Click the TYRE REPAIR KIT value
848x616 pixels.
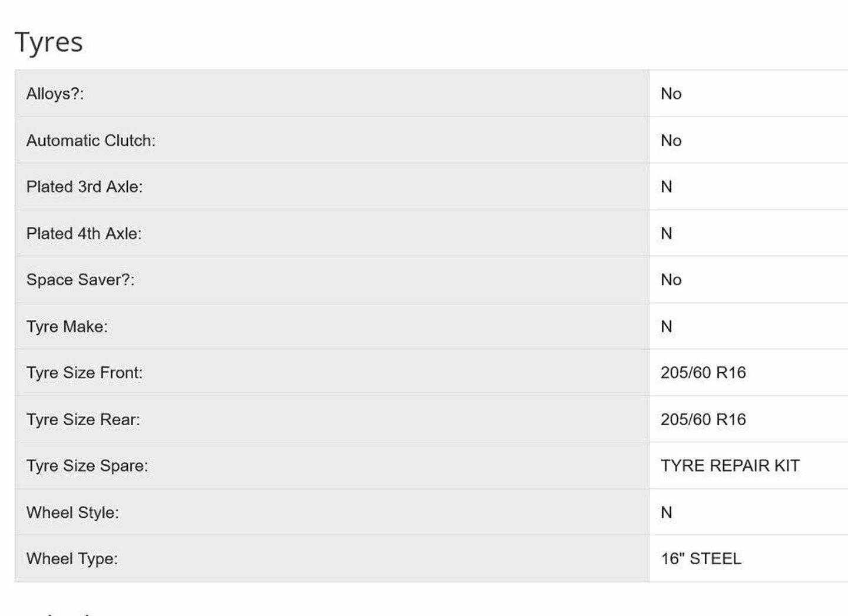point(730,466)
